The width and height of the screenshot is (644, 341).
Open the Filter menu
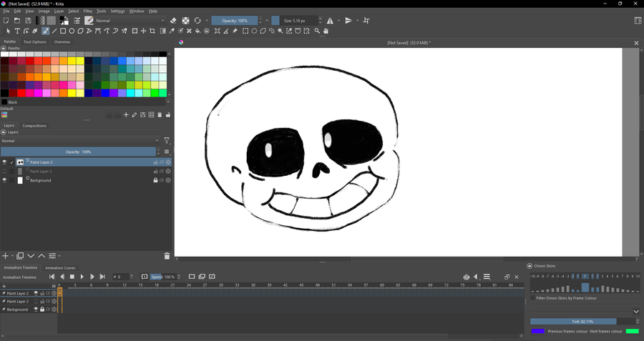(88, 11)
